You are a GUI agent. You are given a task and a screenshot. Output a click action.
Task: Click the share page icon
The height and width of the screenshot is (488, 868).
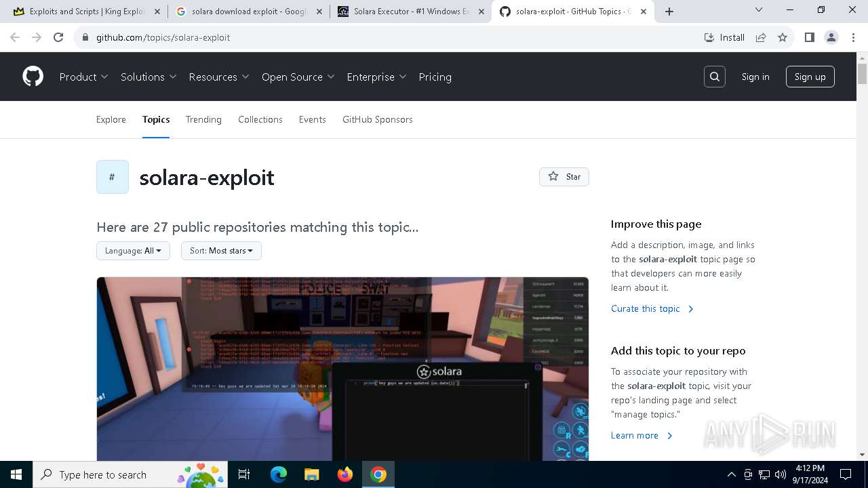761,37
